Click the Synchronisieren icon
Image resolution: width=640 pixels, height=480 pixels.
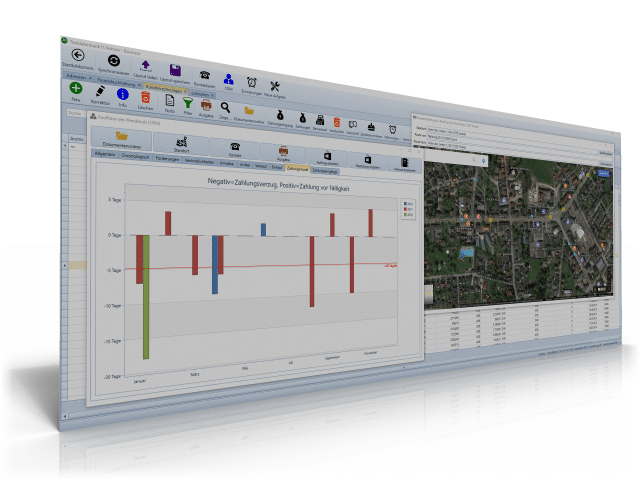113,61
